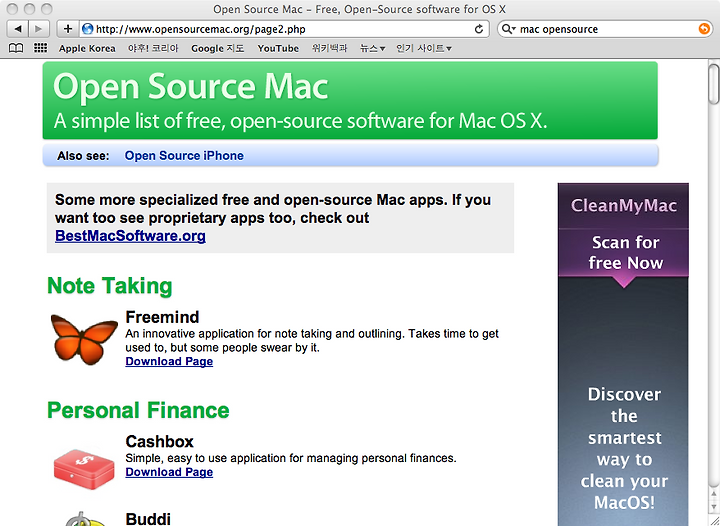Click the Discover the smartest way ad text
Image resolution: width=720 pixels, height=526 pixels.
[624, 448]
